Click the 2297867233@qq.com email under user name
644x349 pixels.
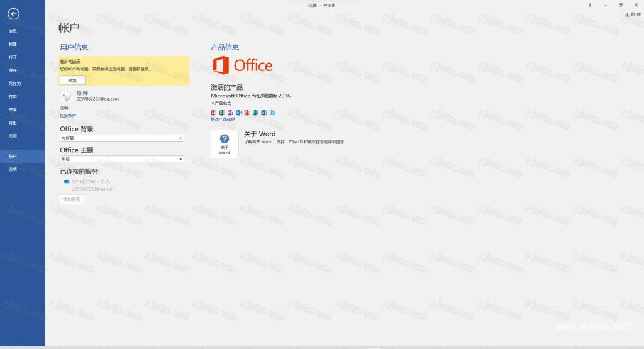97,99
